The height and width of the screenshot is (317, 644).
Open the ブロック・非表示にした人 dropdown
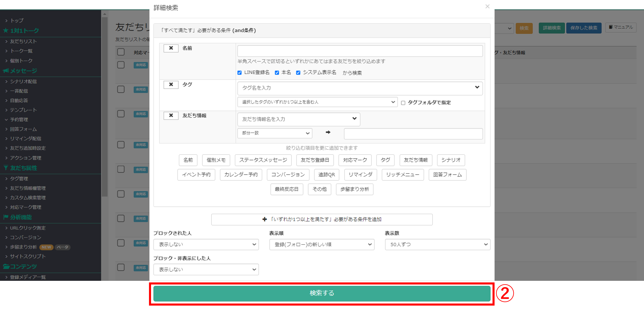pos(206,269)
